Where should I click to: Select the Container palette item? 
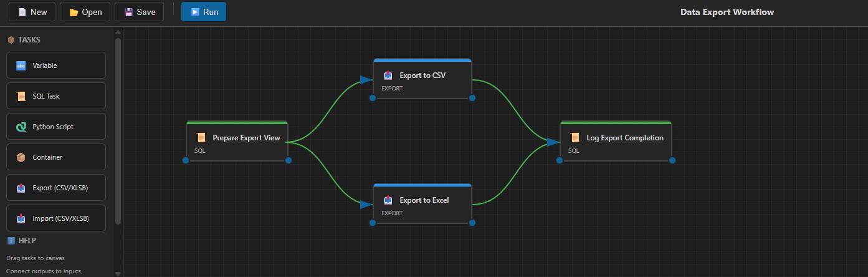tap(56, 157)
